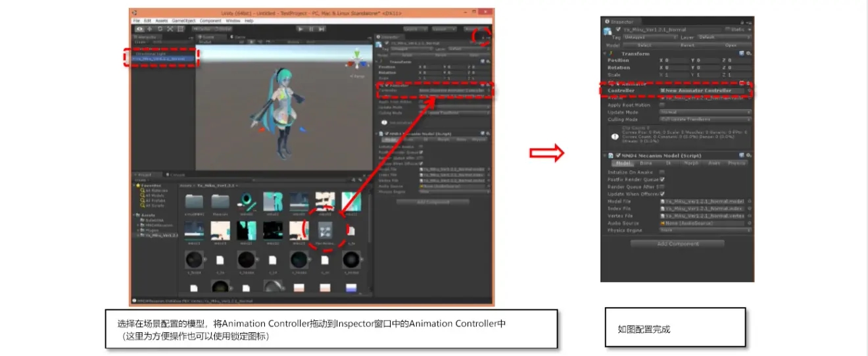Viewport: 868px width, 356px height.
Task: Toggle Initialize On Awake in standalone Inspector
Action: [x=662, y=172]
